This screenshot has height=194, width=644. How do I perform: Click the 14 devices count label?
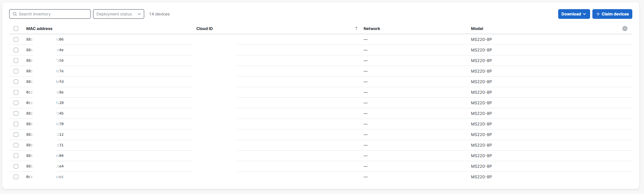click(159, 14)
